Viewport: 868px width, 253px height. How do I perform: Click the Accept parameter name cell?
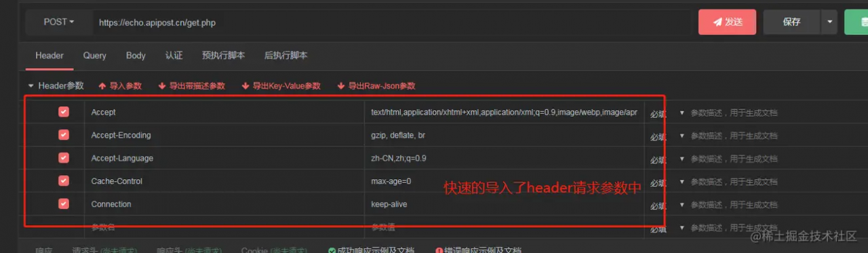tap(224, 112)
